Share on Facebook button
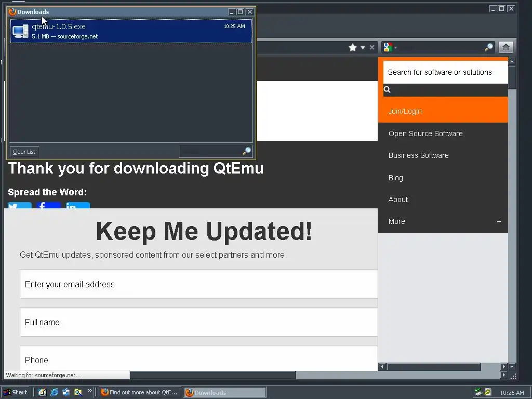The width and height of the screenshot is (532, 399). [49, 205]
